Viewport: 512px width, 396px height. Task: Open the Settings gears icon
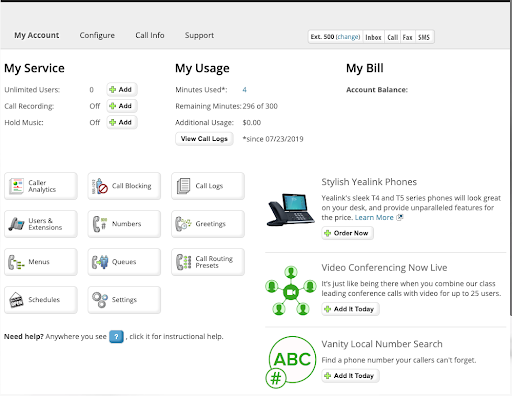pos(100,300)
